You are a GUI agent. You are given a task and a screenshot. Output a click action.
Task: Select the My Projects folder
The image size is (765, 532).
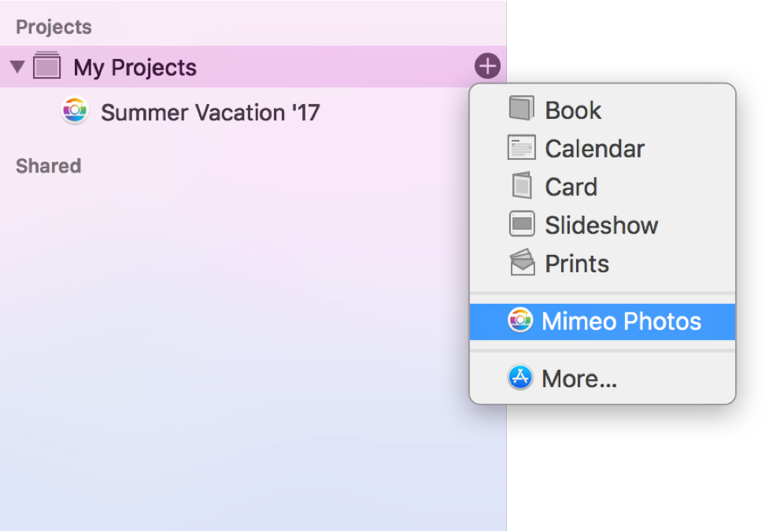[x=135, y=66]
